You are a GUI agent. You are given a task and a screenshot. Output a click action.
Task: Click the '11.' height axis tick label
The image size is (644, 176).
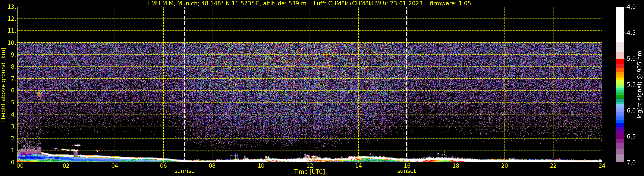pos(12,31)
